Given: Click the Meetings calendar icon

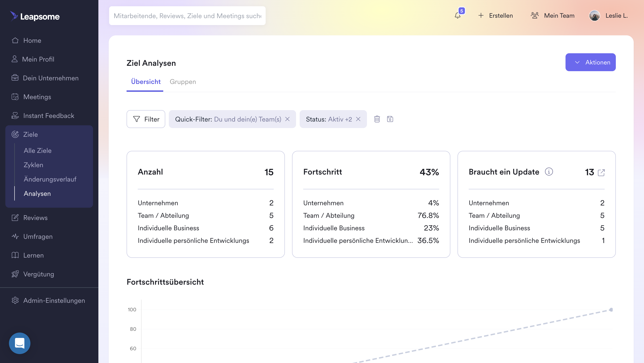Looking at the screenshot, I should tap(15, 96).
